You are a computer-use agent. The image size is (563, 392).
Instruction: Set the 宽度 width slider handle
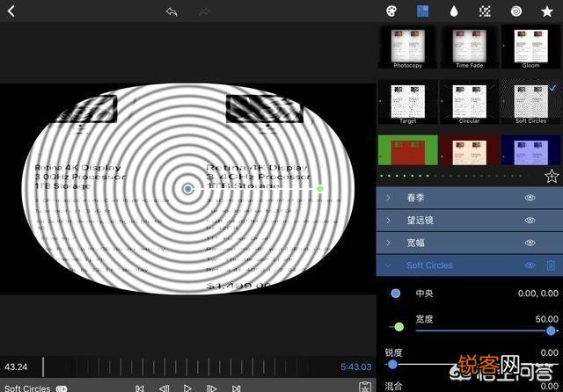tap(551, 331)
